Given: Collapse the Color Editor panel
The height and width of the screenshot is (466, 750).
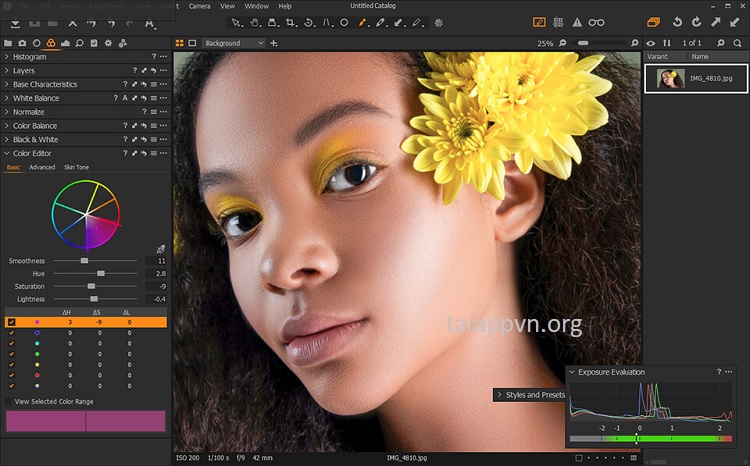Looking at the screenshot, I should click(7, 154).
